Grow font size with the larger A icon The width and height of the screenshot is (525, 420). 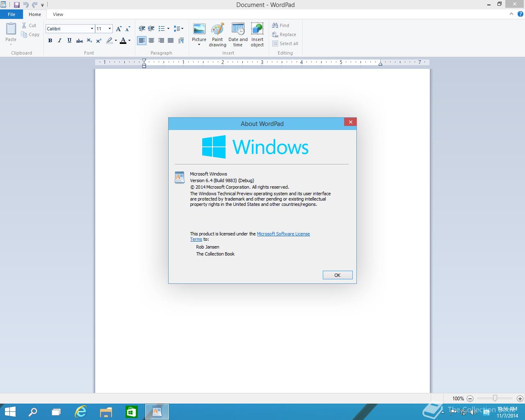point(119,29)
